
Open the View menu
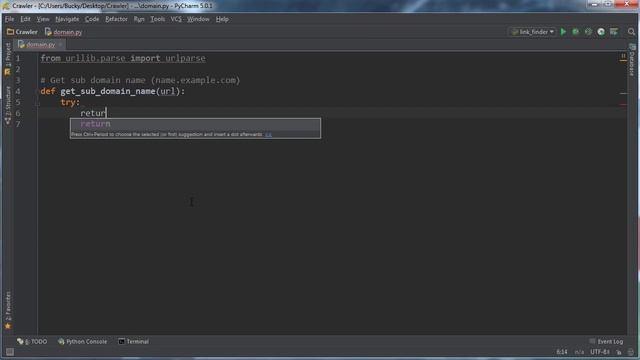tap(43, 19)
